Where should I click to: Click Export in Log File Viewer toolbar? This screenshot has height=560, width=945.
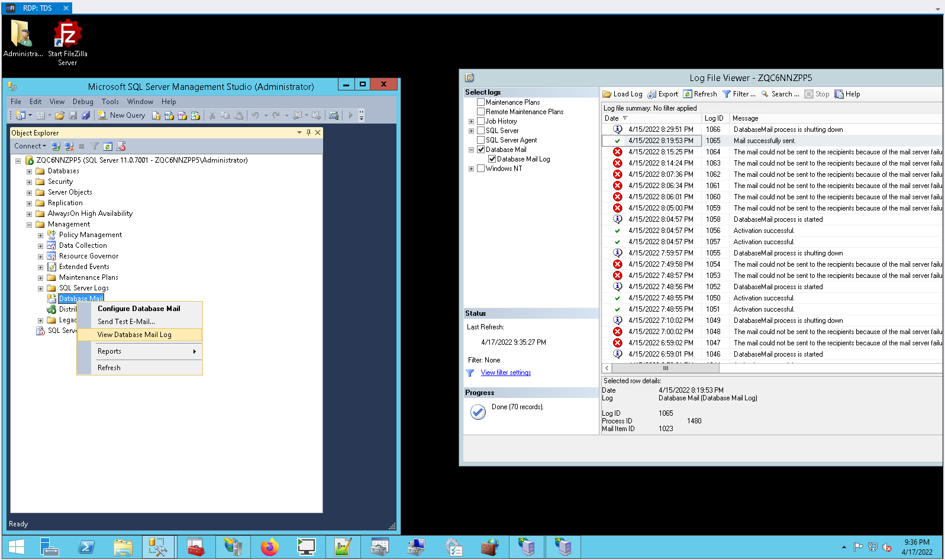click(x=663, y=94)
